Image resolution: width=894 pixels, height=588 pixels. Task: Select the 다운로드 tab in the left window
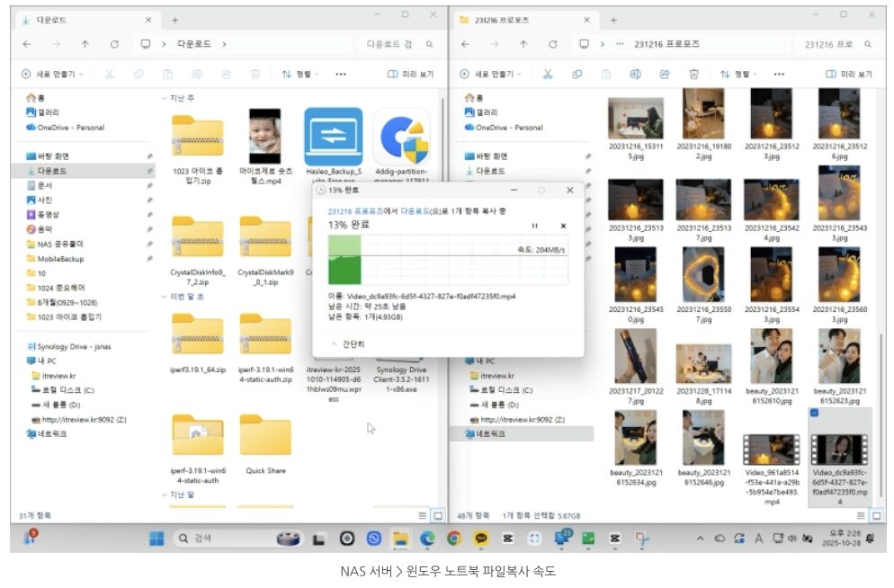pyautogui.click(x=54, y=19)
